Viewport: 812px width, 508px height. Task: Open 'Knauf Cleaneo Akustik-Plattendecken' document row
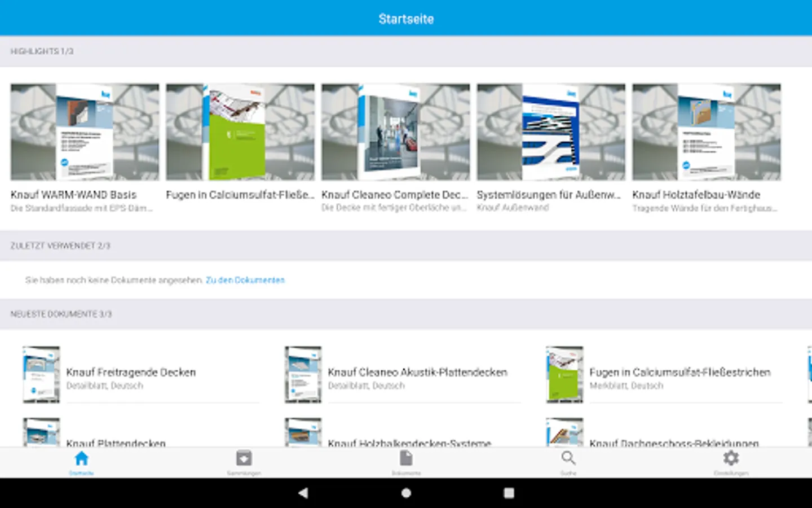(x=403, y=374)
